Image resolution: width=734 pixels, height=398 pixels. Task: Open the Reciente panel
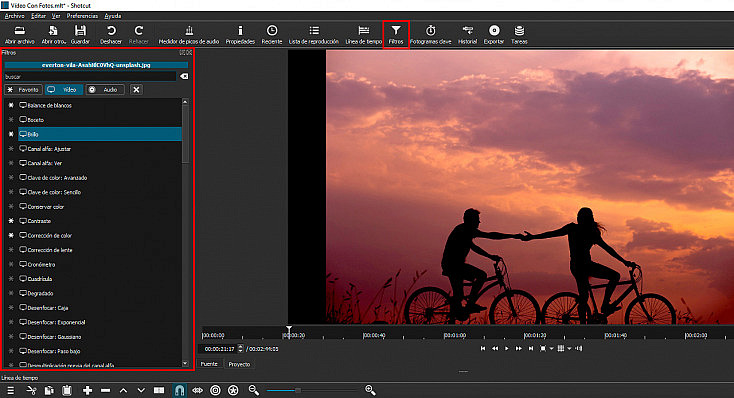[272, 35]
